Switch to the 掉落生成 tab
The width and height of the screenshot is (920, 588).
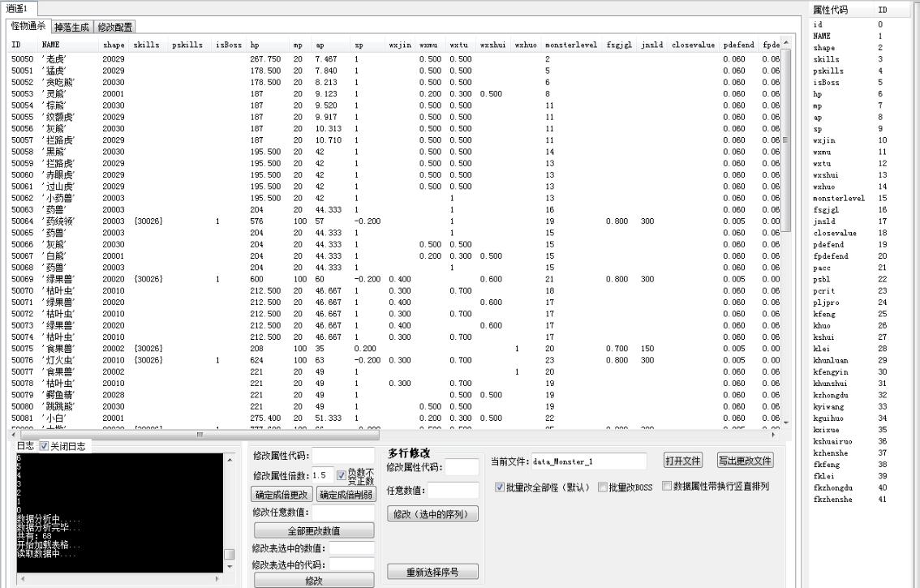[x=72, y=28]
